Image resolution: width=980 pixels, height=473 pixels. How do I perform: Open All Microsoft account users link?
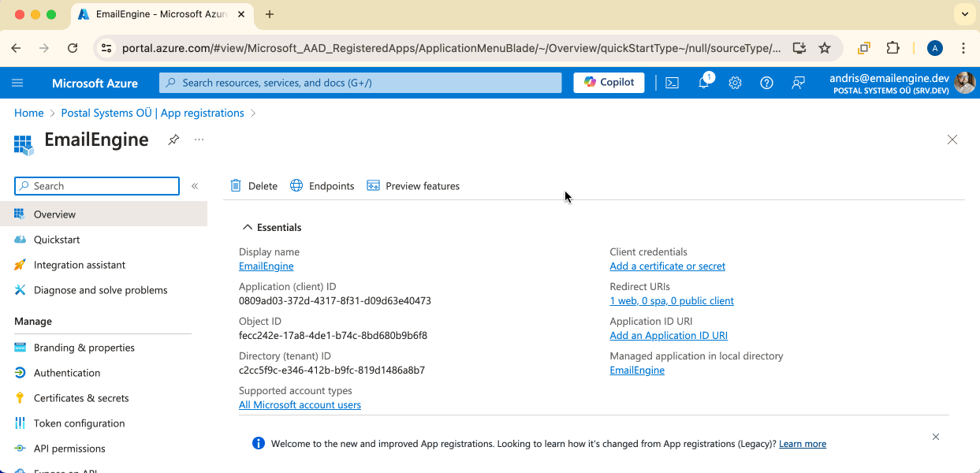pyautogui.click(x=300, y=404)
